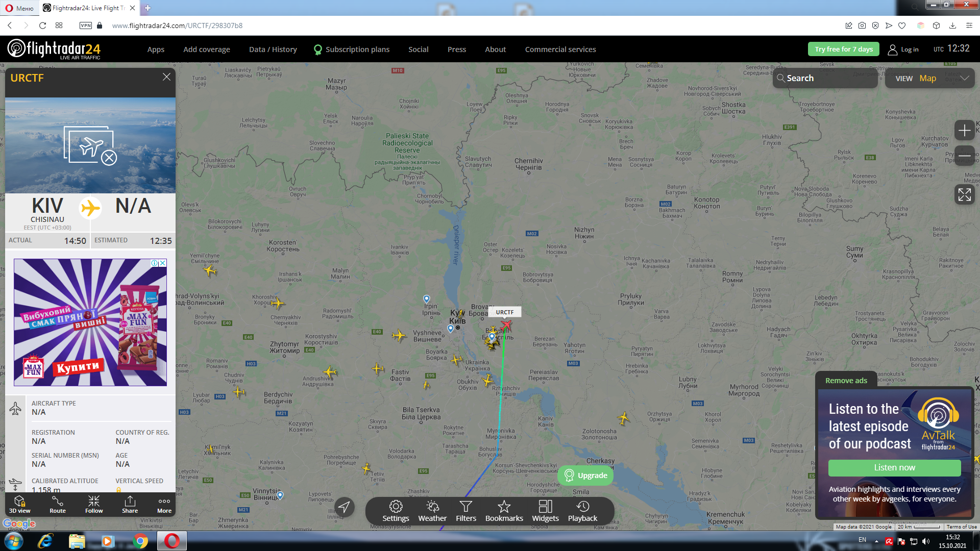Start flight Playback
The width and height of the screenshot is (980, 551).
pyautogui.click(x=582, y=511)
